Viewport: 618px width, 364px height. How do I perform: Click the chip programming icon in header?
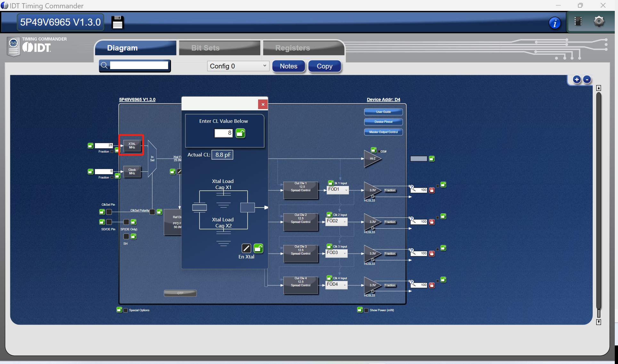578,21
